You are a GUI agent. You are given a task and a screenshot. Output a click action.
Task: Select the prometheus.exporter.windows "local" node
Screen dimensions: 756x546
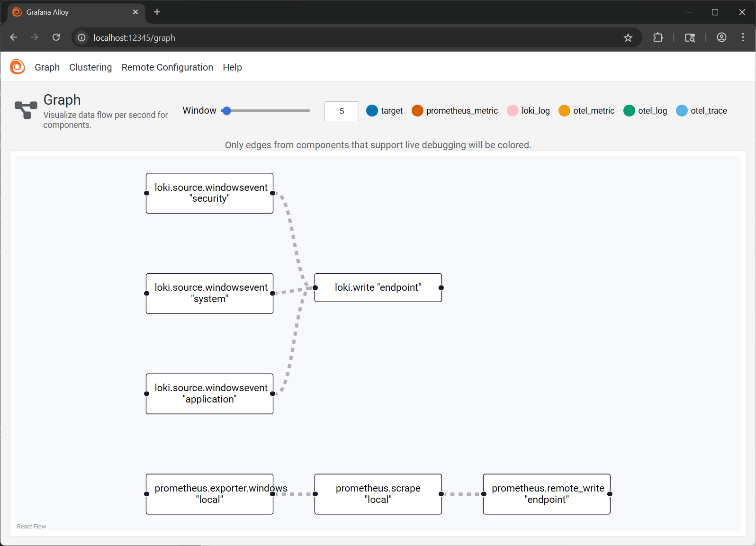tap(209, 494)
